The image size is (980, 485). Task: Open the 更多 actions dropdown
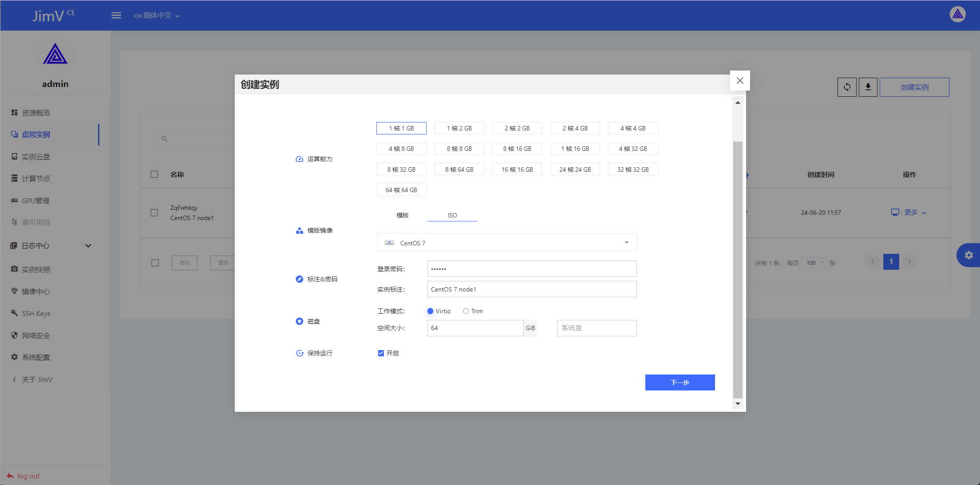pos(915,213)
